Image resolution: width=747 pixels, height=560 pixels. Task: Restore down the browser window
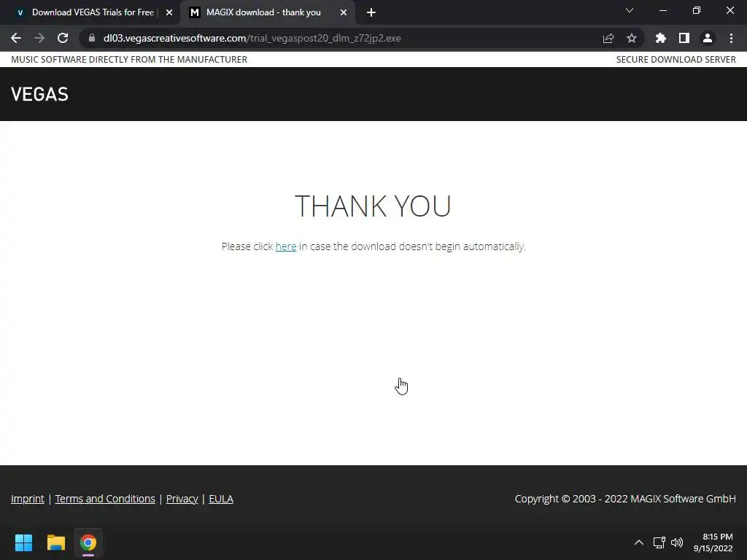pyautogui.click(x=697, y=10)
